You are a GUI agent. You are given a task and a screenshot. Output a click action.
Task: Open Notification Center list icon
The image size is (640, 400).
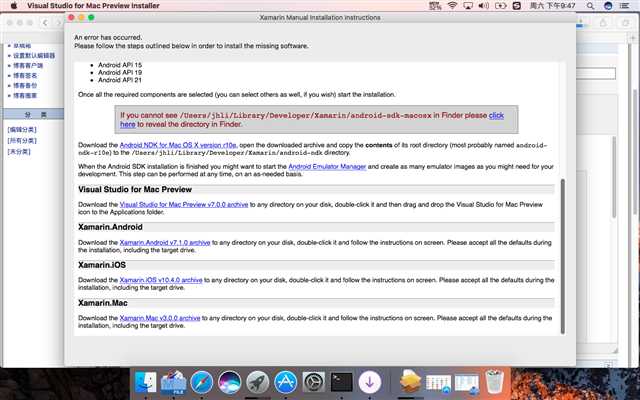click(x=624, y=6)
